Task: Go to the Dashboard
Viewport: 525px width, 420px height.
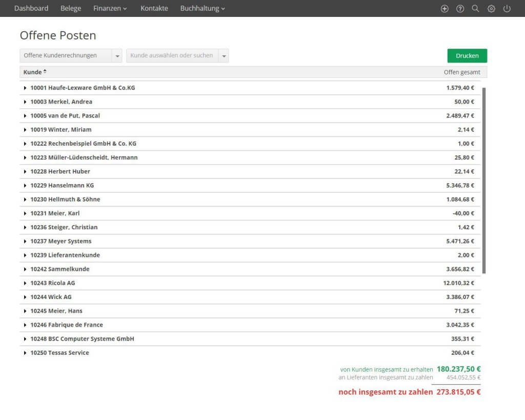Action: [31, 8]
